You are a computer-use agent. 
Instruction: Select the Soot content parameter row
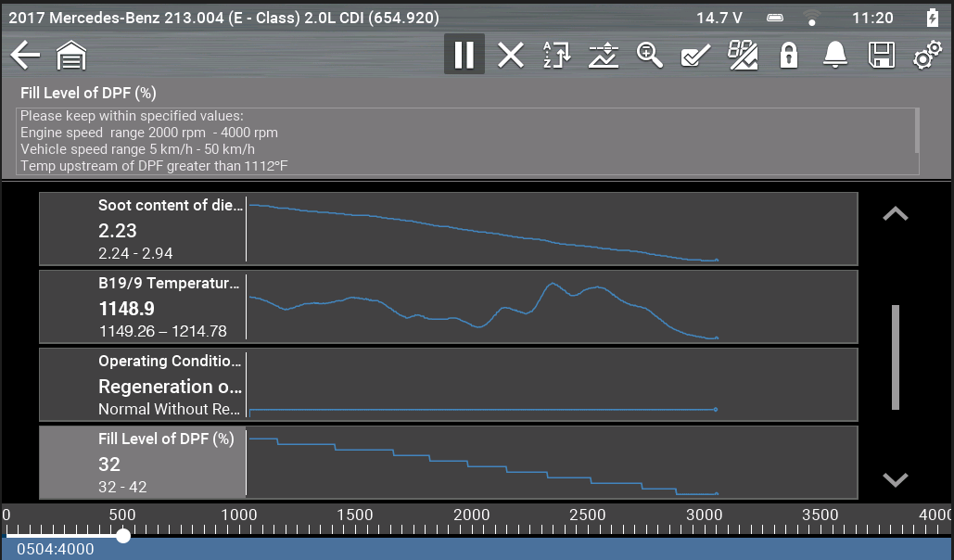coord(142,228)
